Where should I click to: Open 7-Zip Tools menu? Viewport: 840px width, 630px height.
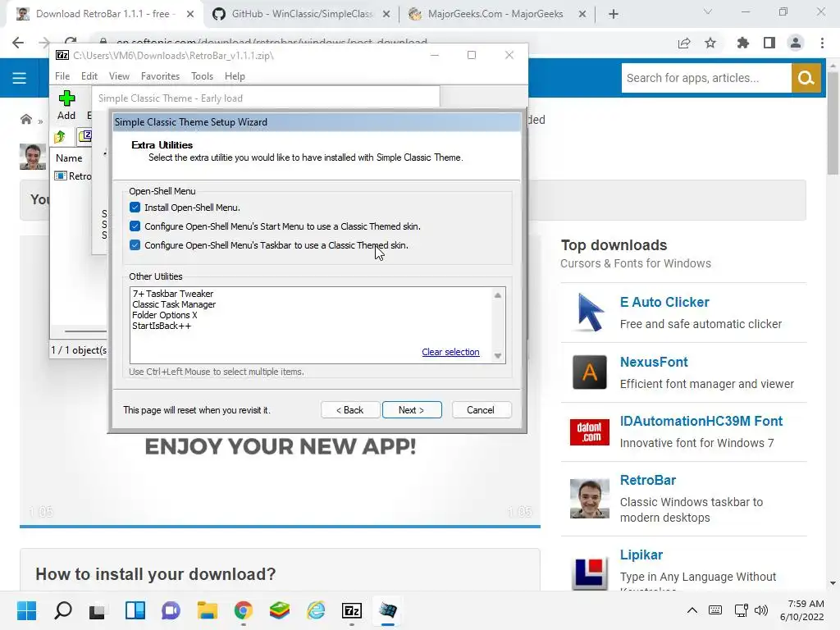tap(202, 76)
